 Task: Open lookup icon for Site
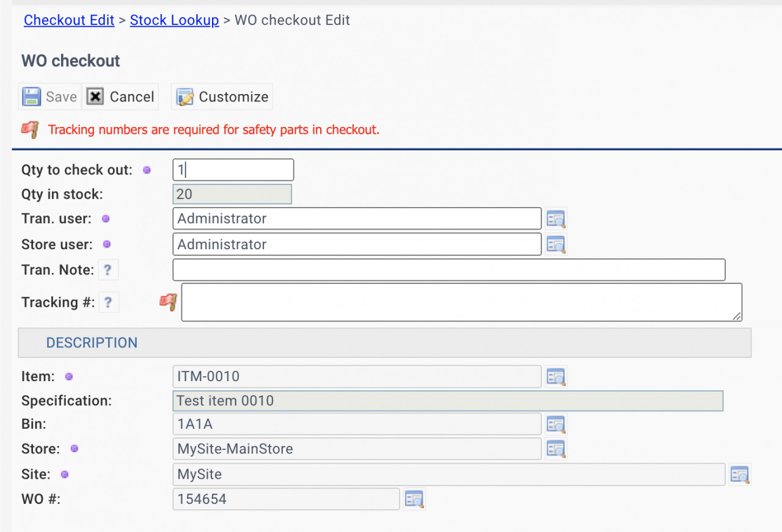coord(740,474)
